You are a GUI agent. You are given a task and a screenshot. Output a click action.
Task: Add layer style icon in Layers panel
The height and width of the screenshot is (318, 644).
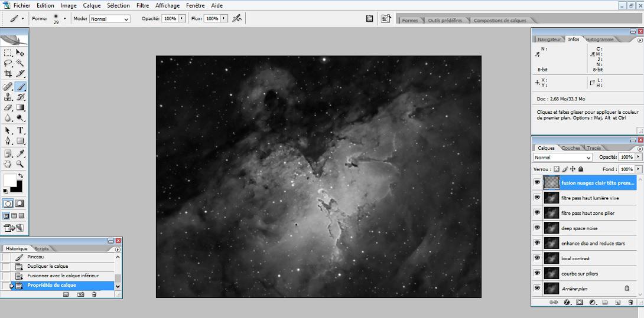point(567,303)
